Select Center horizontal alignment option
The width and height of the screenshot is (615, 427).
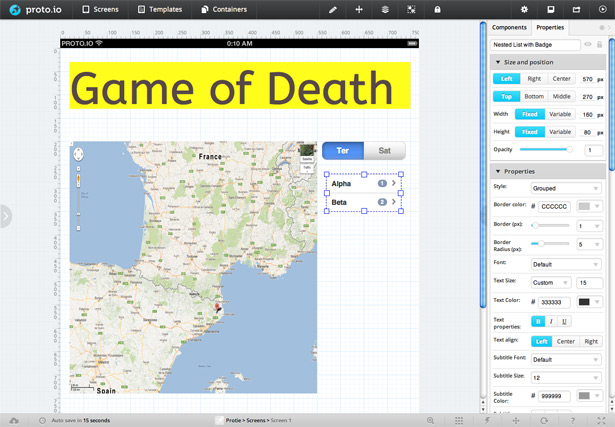tap(561, 78)
